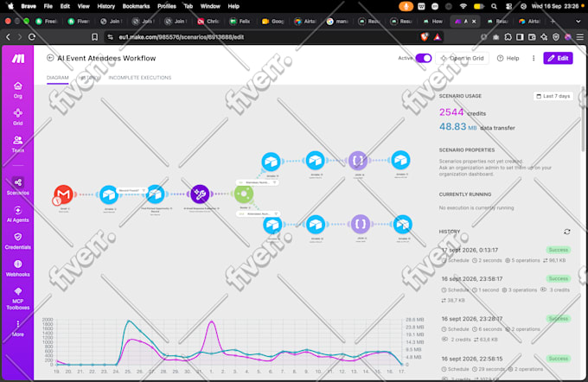Show More options in the sidebar
The height and width of the screenshot is (382, 588).
[x=17, y=328]
